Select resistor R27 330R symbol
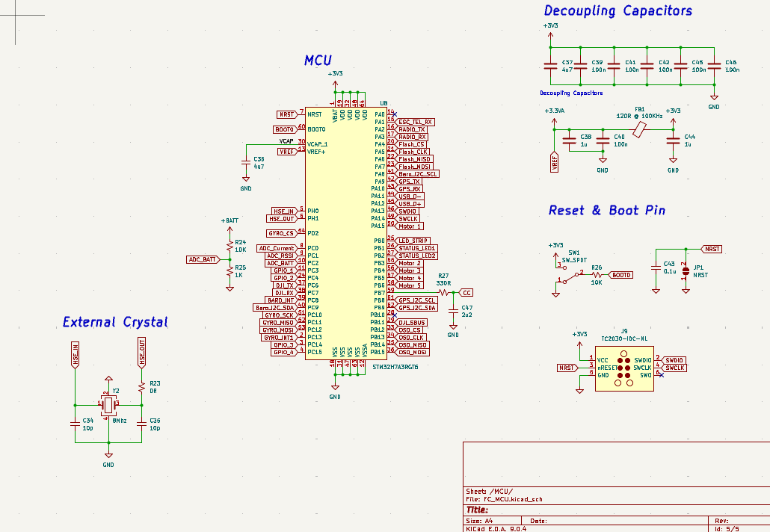 (x=444, y=292)
